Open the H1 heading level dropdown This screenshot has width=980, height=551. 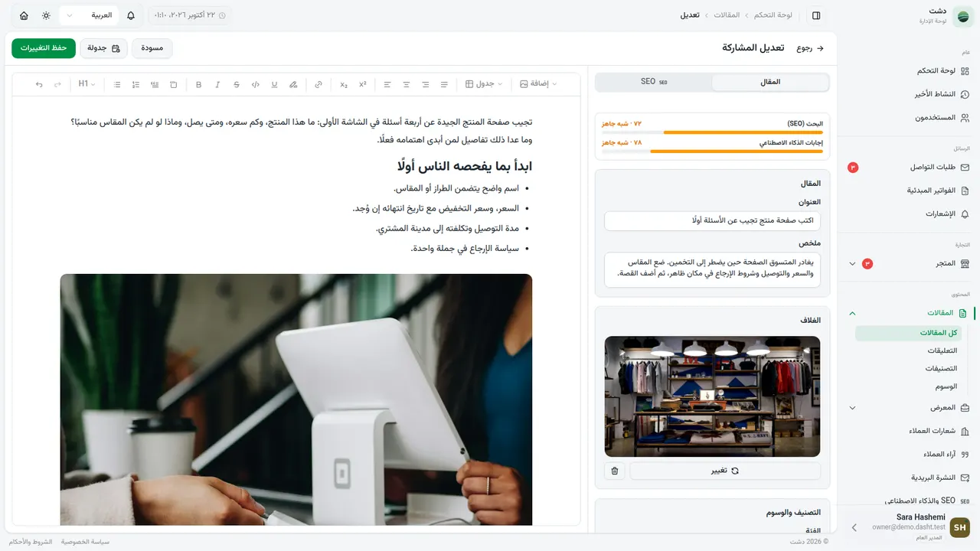[87, 84]
